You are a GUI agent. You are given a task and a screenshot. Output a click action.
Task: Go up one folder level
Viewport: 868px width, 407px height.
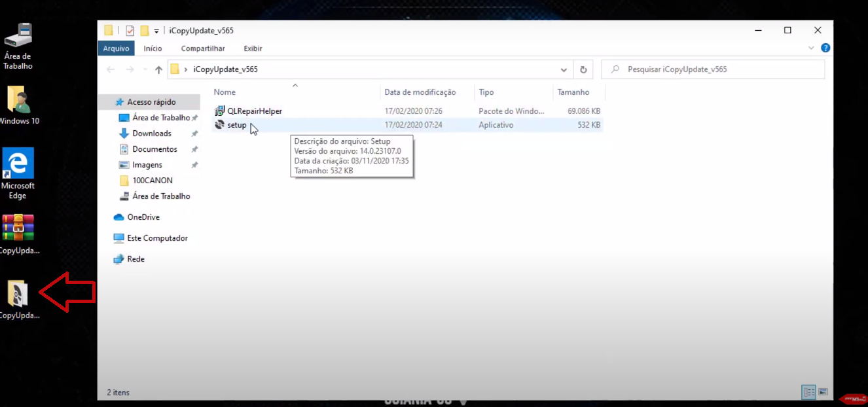[158, 69]
